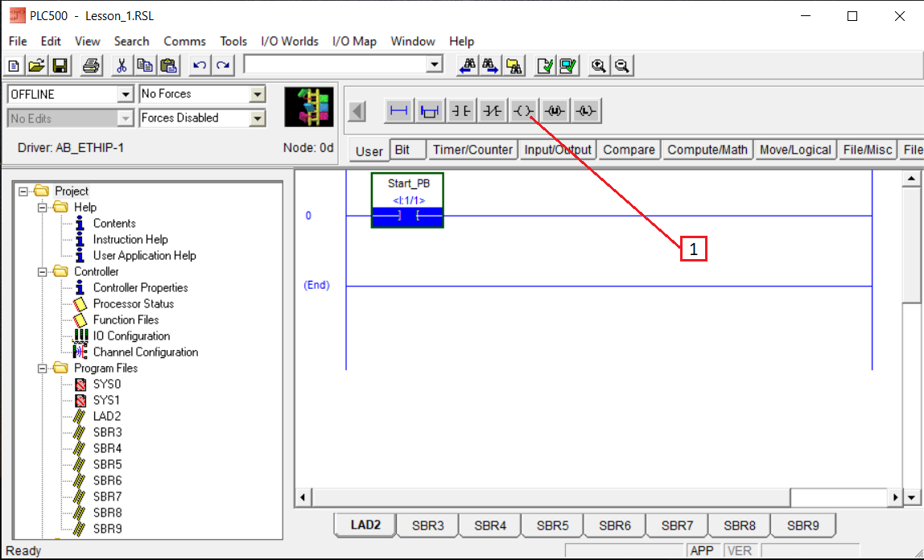Image resolution: width=924 pixels, height=560 pixels.
Task: Switch to the Timer/Counter instruction tab
Action: 472,150
